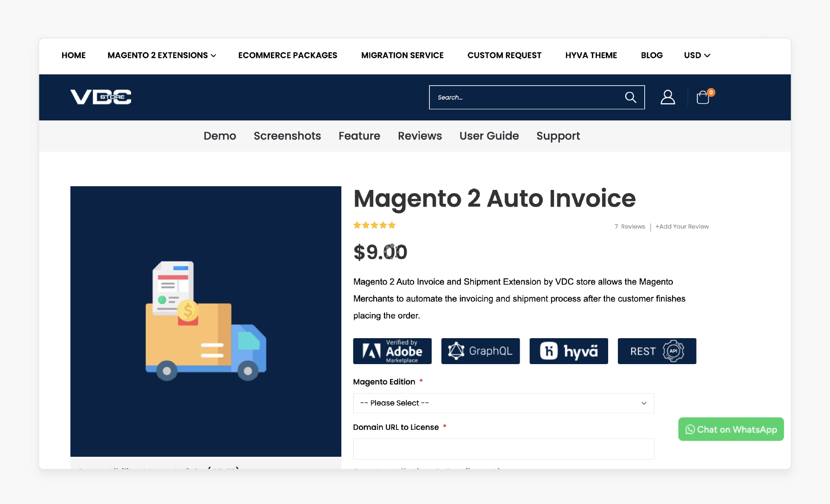Click the Chat on WhatsApp button

click(x=731, y=429)
